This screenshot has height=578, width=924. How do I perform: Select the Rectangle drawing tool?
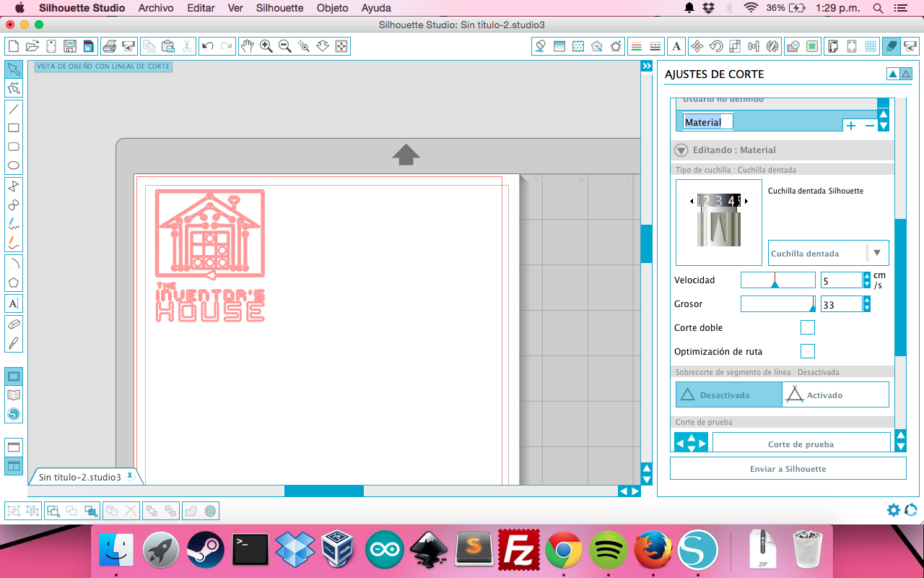click(14, 128)
